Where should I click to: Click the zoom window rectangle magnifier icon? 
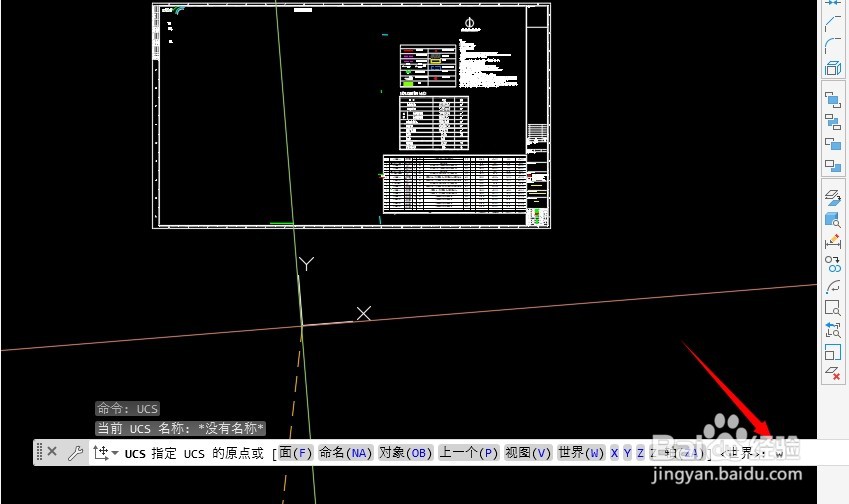(x=833, y=307)
